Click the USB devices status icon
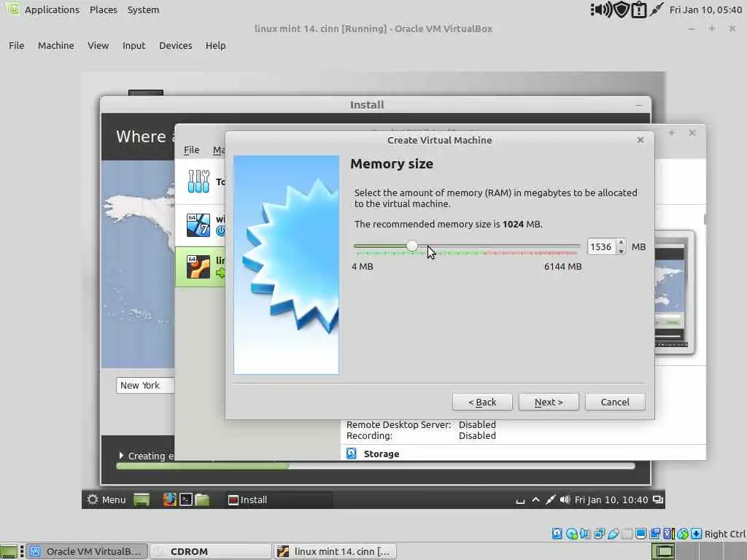Screen dimensions: 747x560 click(613, 533)
